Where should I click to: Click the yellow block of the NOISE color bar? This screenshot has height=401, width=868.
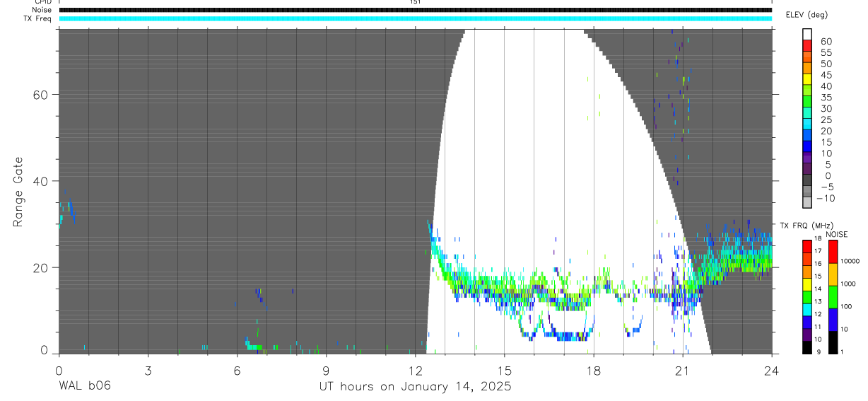[x=833, y=274]
